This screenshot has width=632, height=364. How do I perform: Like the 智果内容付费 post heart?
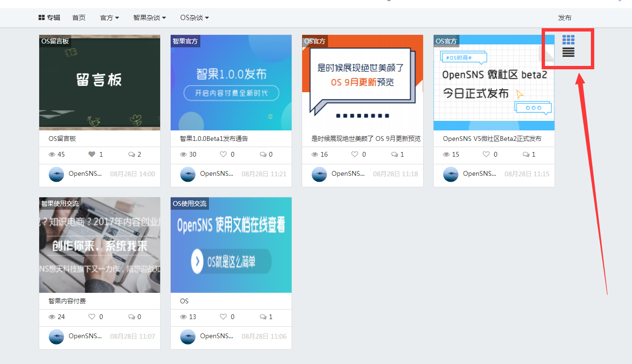tap(92, 317)
